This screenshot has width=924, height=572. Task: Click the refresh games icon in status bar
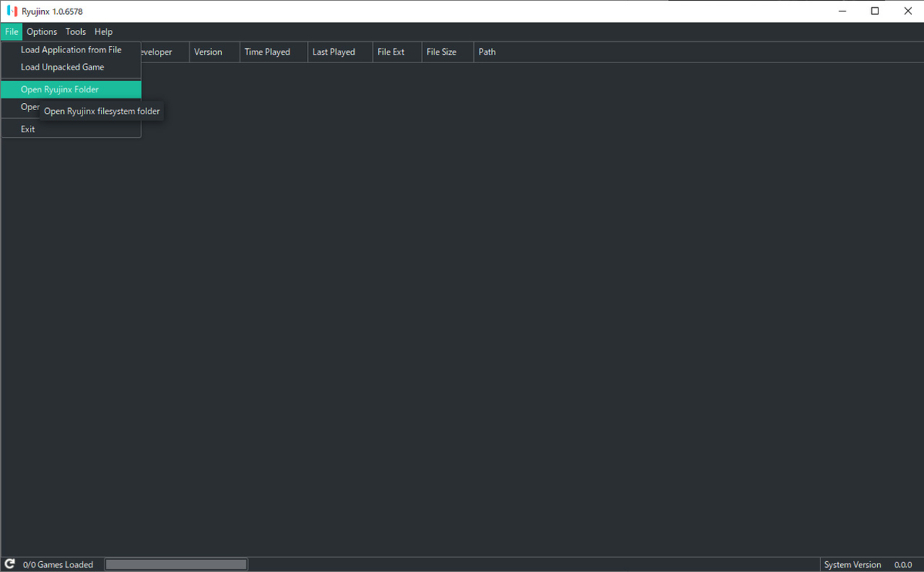coord(10,564)
